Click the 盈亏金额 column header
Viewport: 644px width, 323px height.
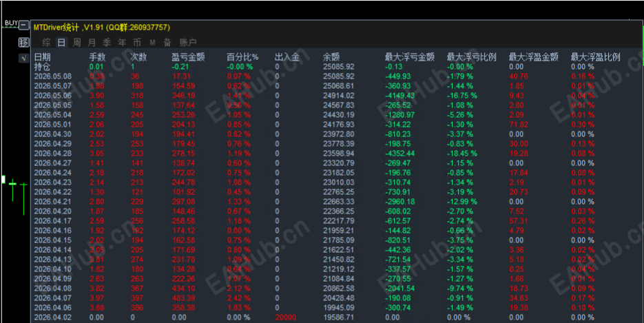click(x=188, y=57)
